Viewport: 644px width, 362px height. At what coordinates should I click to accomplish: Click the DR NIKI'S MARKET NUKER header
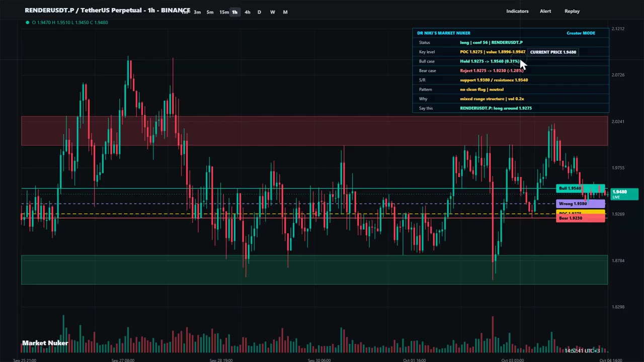tap(444, 33)
